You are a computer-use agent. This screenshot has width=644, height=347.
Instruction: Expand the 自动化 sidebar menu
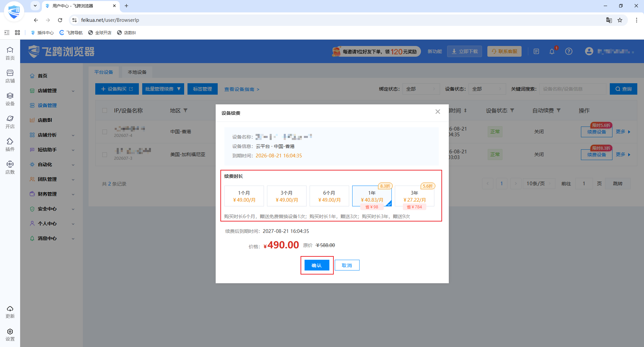pyautogui.click(x=52, y=164)
